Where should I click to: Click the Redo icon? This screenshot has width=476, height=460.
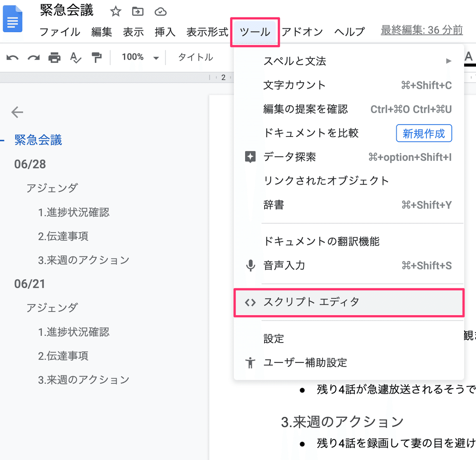click(33, 58)
